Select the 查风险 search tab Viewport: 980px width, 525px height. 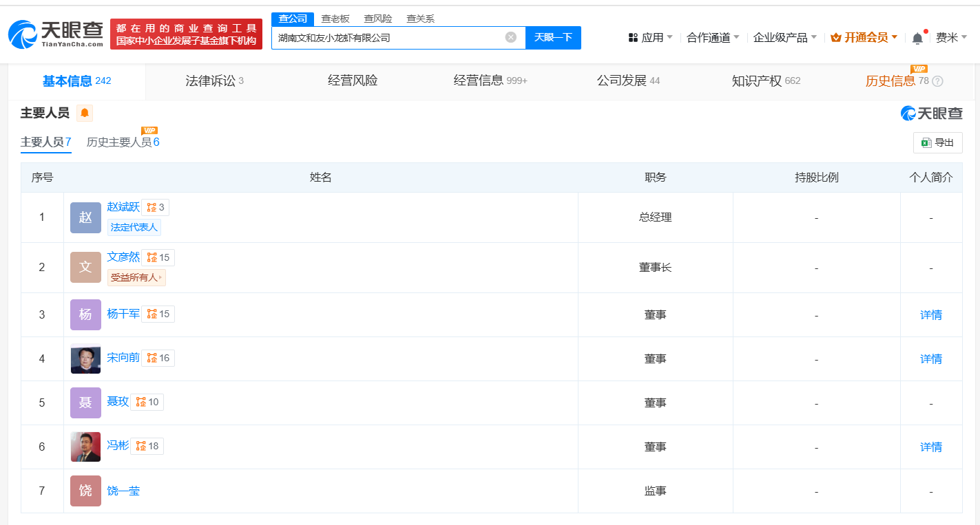point(378,19)
